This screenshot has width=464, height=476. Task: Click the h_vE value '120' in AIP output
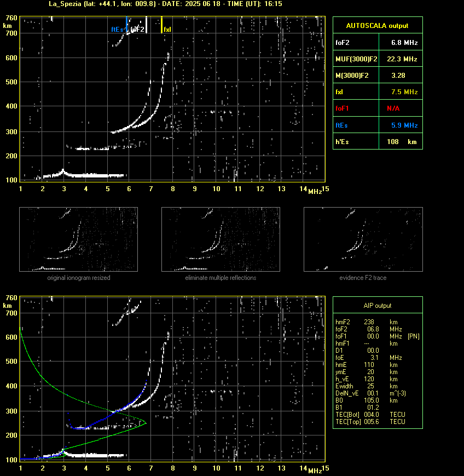(369, 379)
